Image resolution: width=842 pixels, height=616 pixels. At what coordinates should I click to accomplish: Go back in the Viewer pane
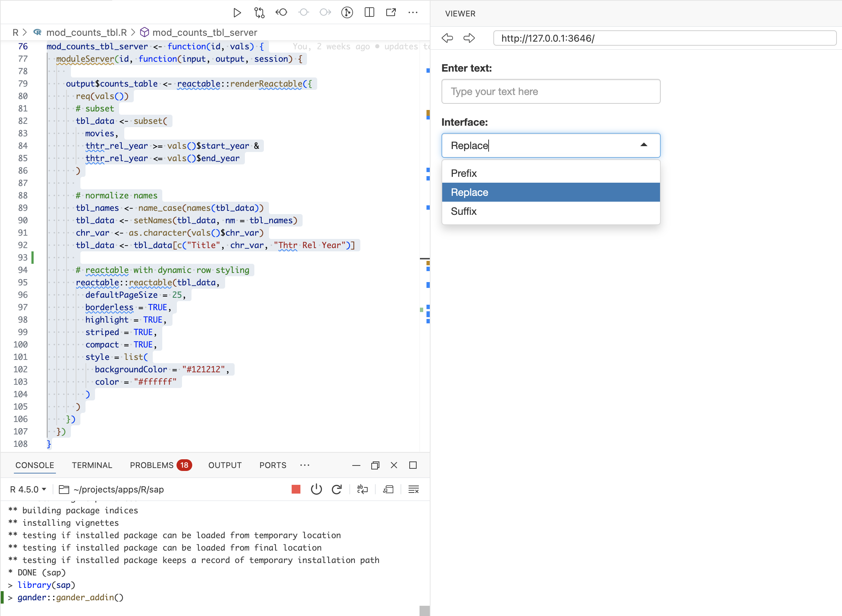(x=447, y=38)
